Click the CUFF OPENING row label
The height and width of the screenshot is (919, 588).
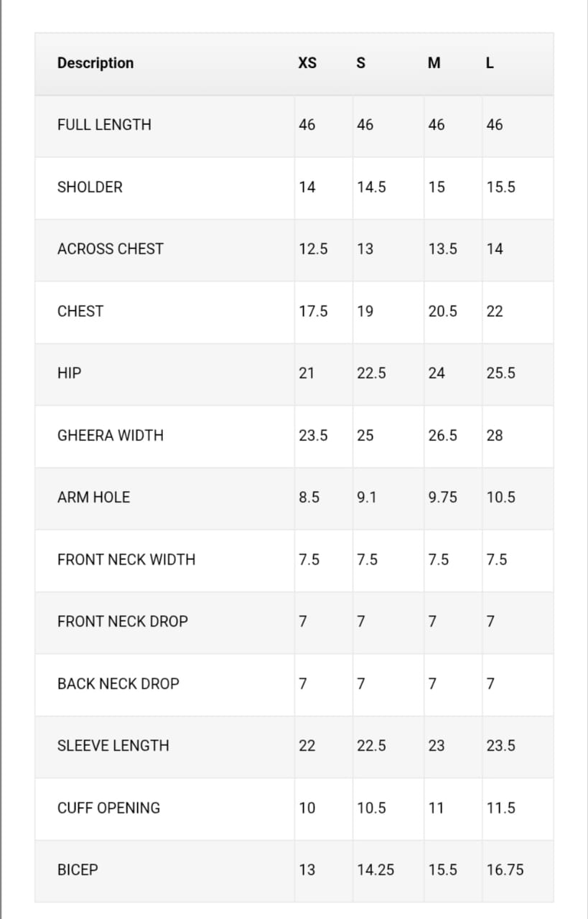click(x=108, y=808)
